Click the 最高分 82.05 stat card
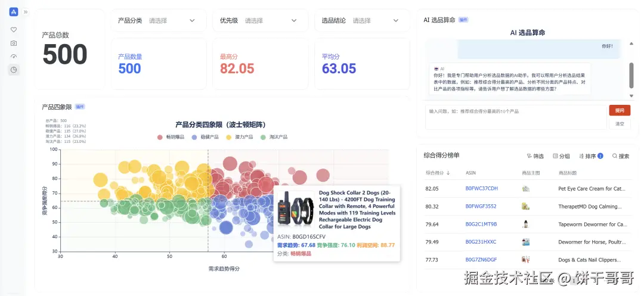The height and width of the screenshot is (296, 644). coord(261,64)
